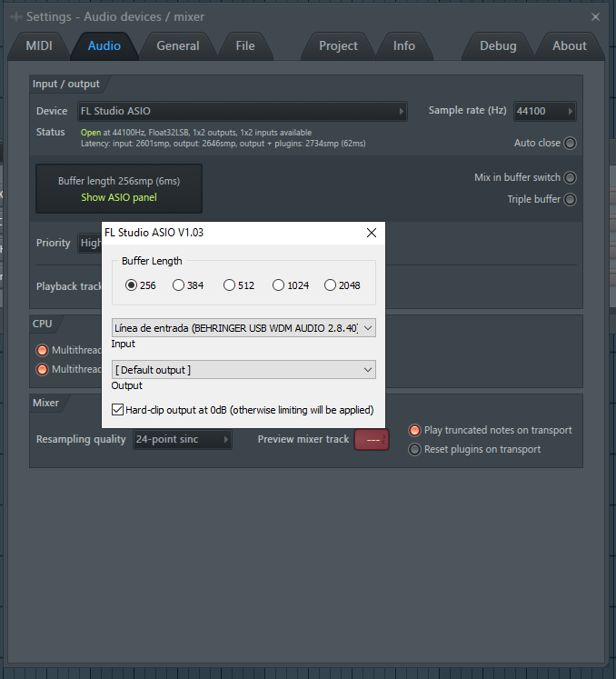The image size is (616, 679).
Task: Toggle the Auto close option
Action: [x=571, y=143]
